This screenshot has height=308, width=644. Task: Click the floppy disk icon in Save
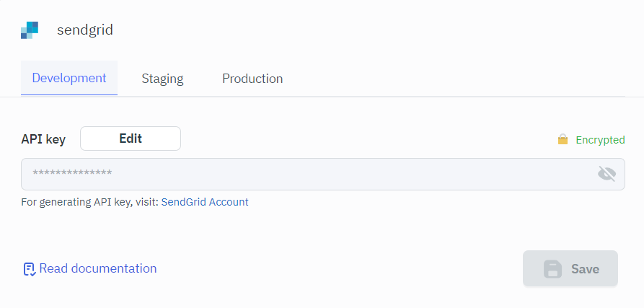pos(552,269)
